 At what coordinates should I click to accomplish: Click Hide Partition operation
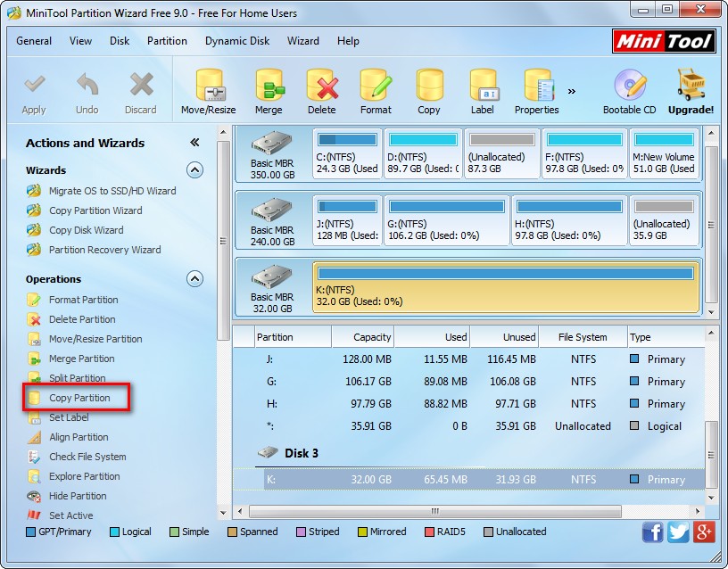pos(67,496)
